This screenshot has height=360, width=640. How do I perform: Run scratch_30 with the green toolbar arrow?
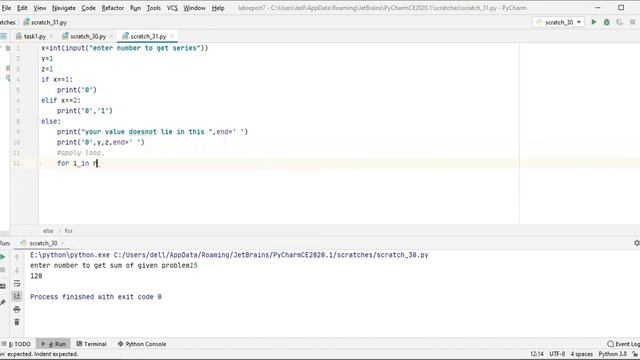pos(594,22)
